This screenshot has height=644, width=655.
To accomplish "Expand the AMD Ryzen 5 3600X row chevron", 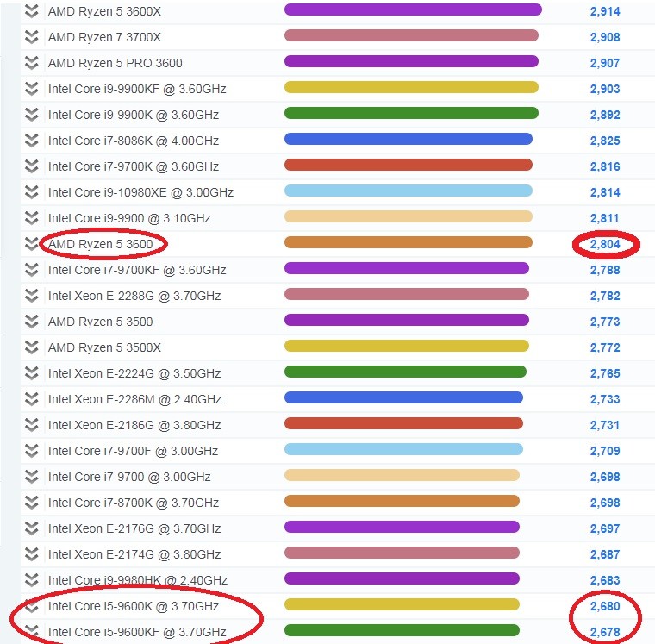I will pyautogui.click(x=31, y=11).
